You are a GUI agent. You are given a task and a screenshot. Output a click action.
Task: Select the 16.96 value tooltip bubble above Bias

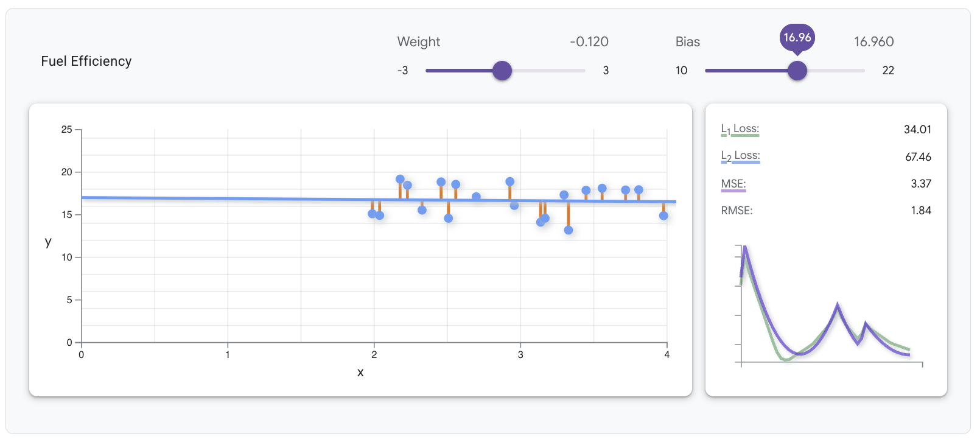pyautogui.click(x=798, y=38)
